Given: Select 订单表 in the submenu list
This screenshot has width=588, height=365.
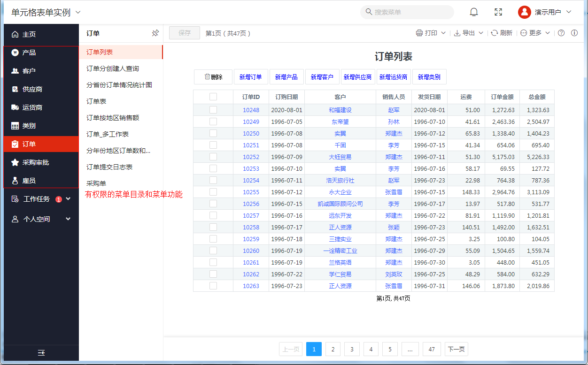Looking at the screenshot, I should (96, 101).
